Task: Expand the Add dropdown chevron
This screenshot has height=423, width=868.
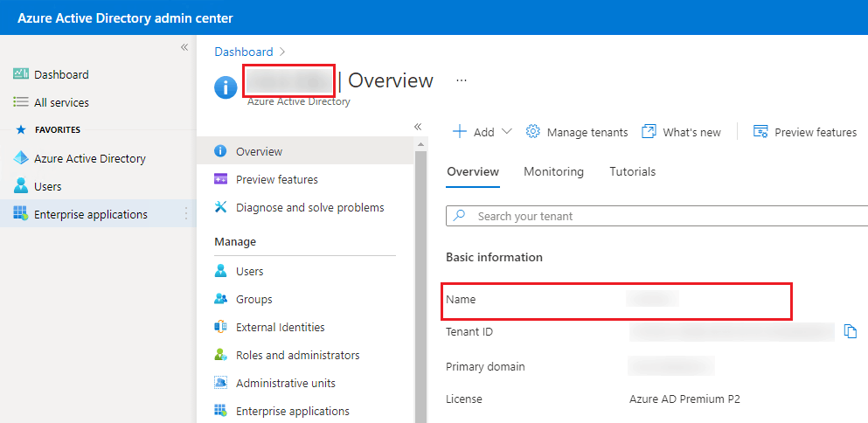Action: tap(506, 132)
